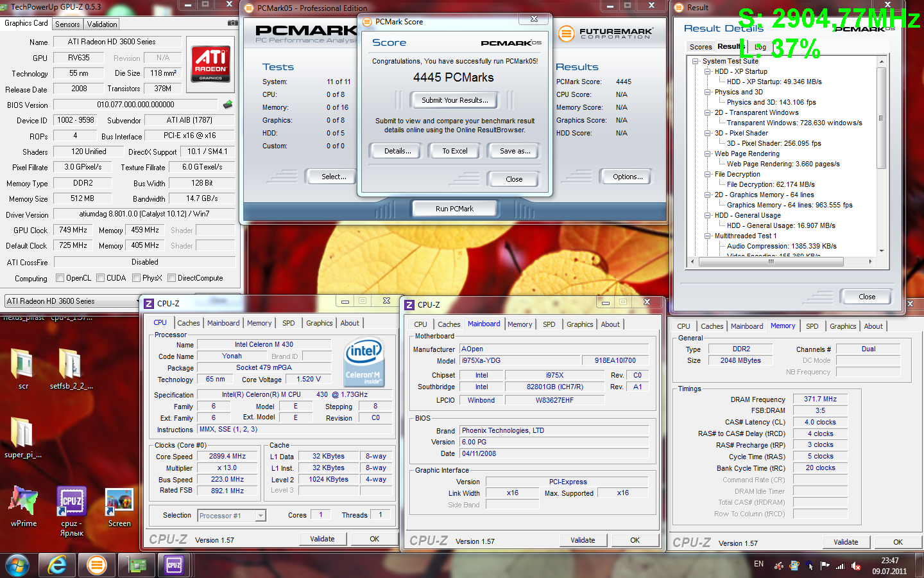924x578 pixels.
Task: Collapse the 3D - Pixel Shader node
Action: pos(708,133)
